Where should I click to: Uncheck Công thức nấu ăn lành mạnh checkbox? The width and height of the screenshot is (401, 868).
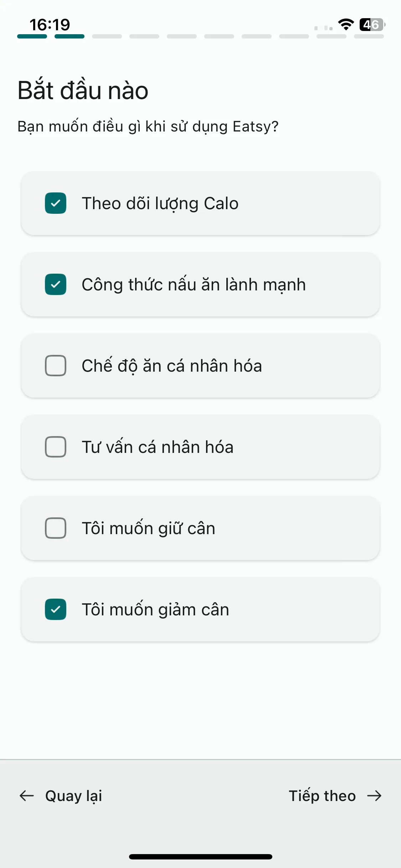56,284
